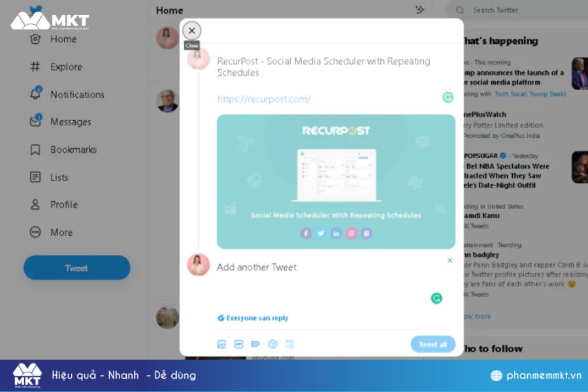588x392 pixels.
Task: Click the Grammarly icon beside the recurpost link
Action: pyautogui.click(x=448, y=97)
